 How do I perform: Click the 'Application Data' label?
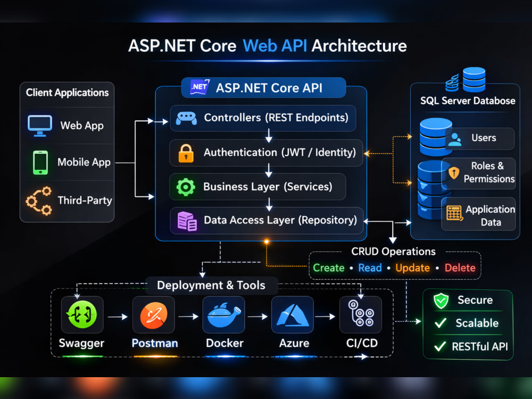pyautogui.click(x=491, y=216)
